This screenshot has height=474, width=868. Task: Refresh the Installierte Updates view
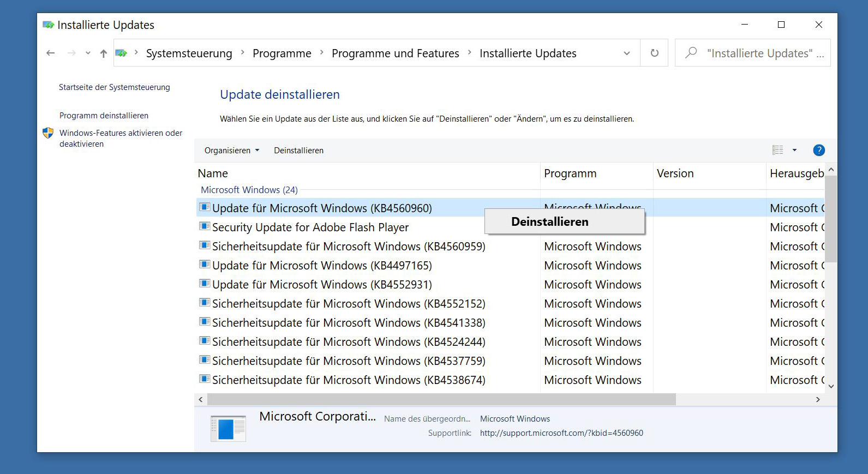coord(654,53)
